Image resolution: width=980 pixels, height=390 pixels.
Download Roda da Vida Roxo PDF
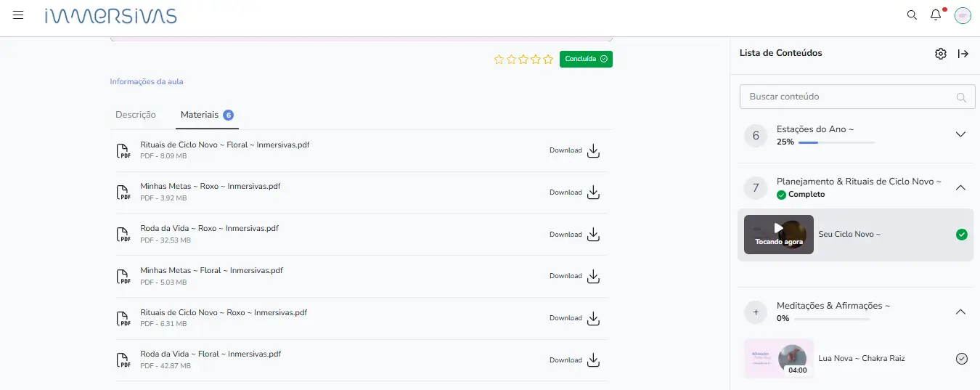click(x=592, y=235)
